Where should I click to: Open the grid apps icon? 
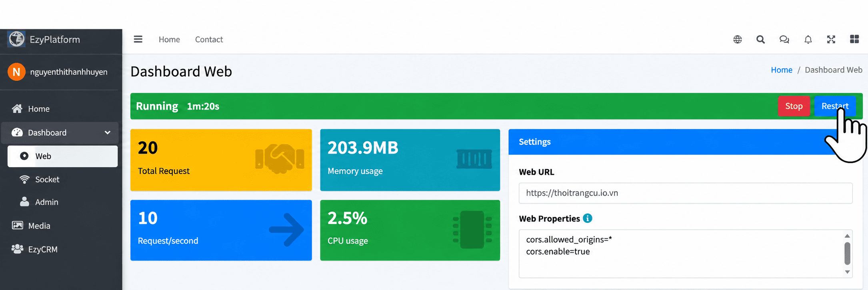(x=854, y=39)
